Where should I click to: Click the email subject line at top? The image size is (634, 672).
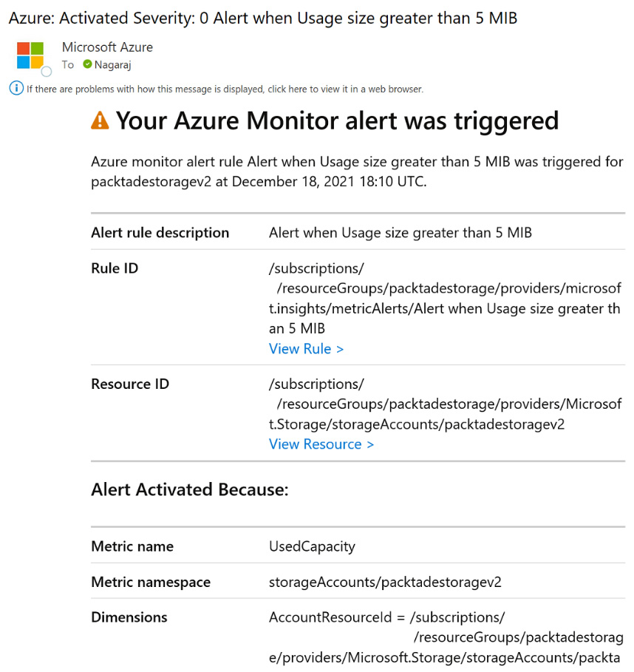pyautogui.click(x=262, y=18)
